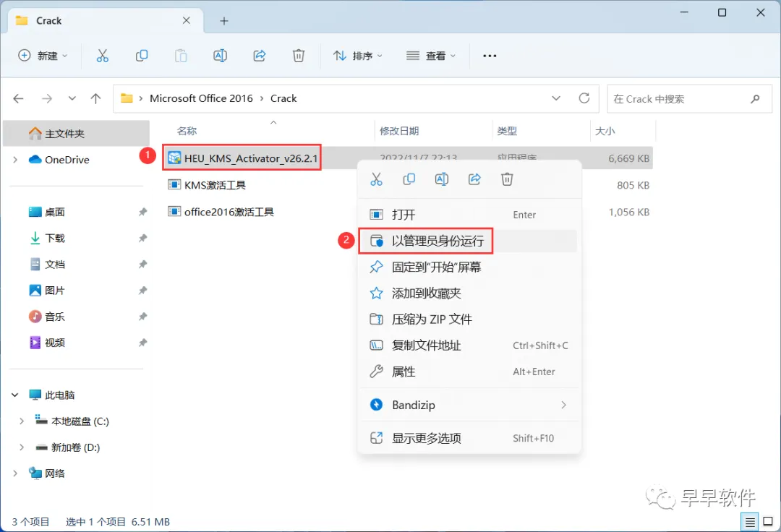This screenshot has height=532, width=781.
Task: Switch to large icons view in status bar
Action: [768, 522]
